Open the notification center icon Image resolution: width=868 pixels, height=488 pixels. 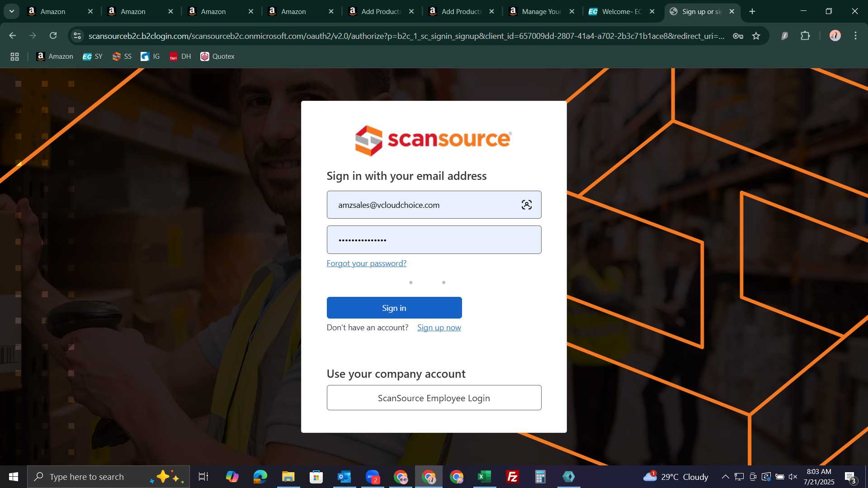(850, 477)
